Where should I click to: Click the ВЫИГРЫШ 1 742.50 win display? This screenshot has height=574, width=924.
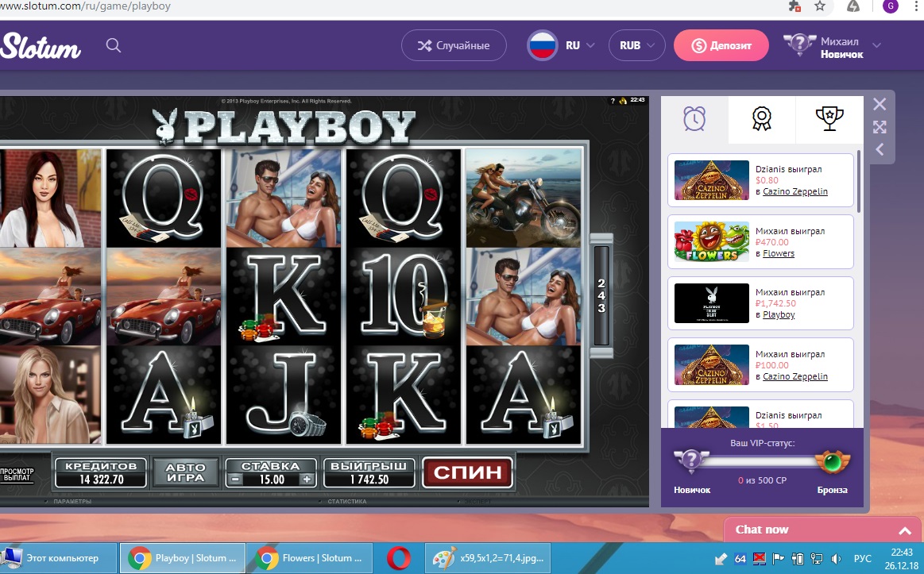(369, 472)
